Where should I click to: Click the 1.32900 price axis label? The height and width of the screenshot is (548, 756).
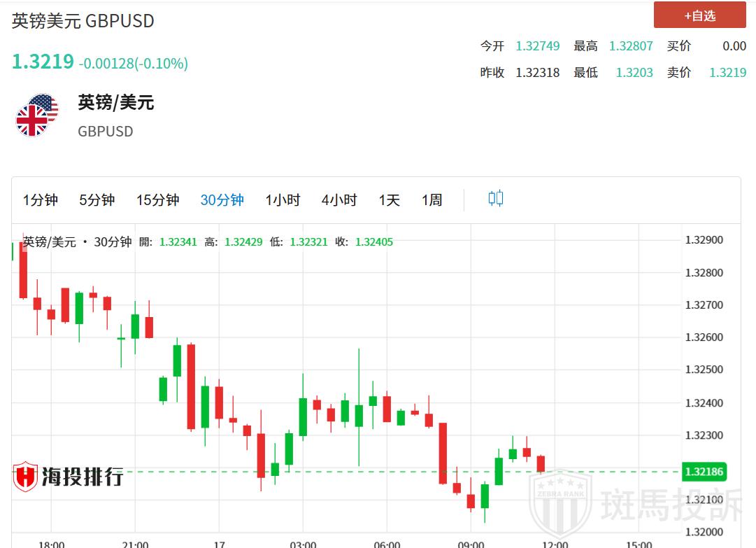(704, 240)
